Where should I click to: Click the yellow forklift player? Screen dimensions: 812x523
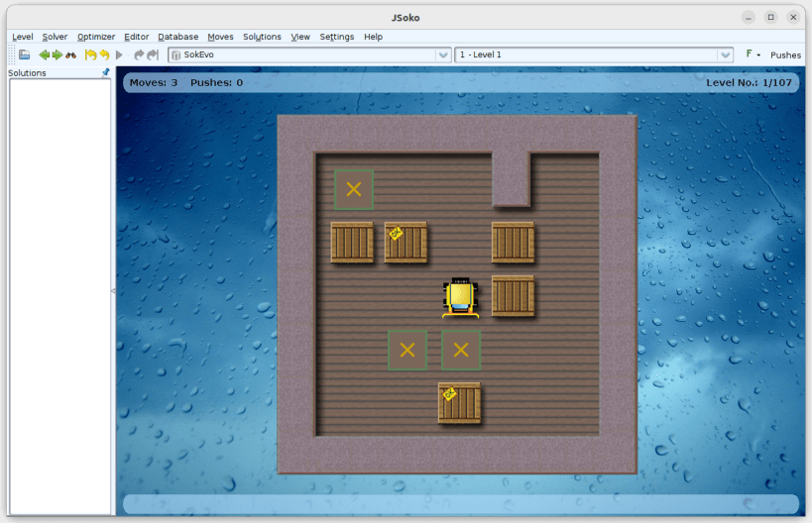[460, 297]
